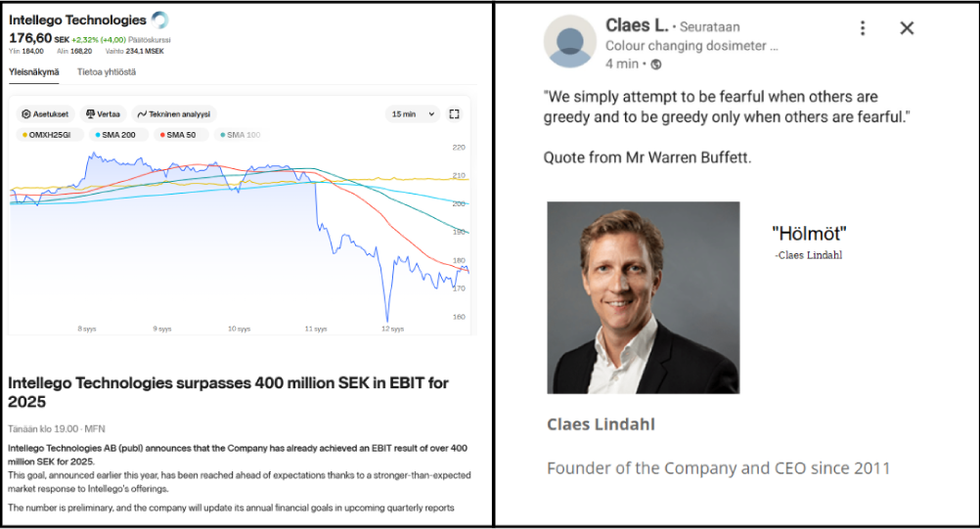Image resolution: width=980 pixels, height=529 pixels.
Task: Expand the chart to fullscreen
Action: [x=454, y=114]
